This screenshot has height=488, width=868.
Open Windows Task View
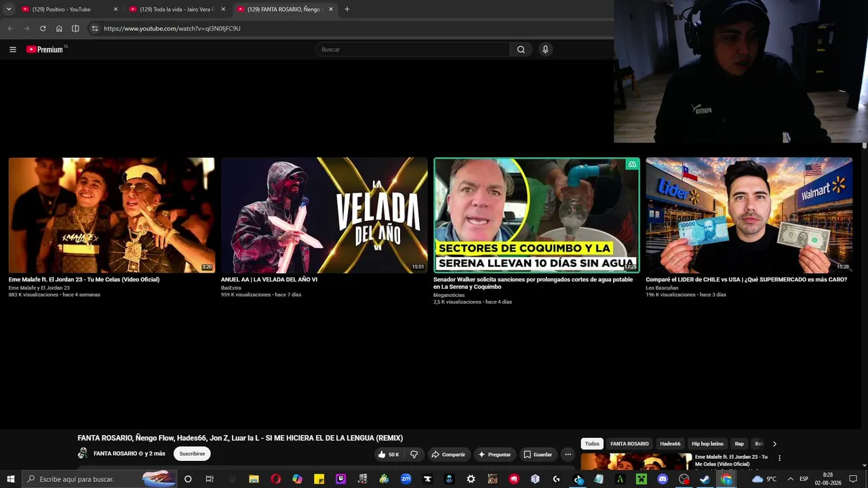tap(210, 479)
